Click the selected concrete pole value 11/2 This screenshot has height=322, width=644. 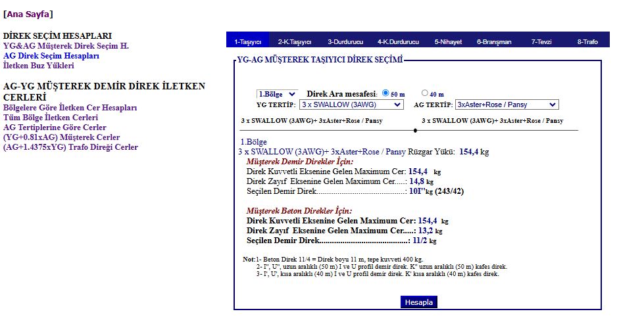point(420,241)
